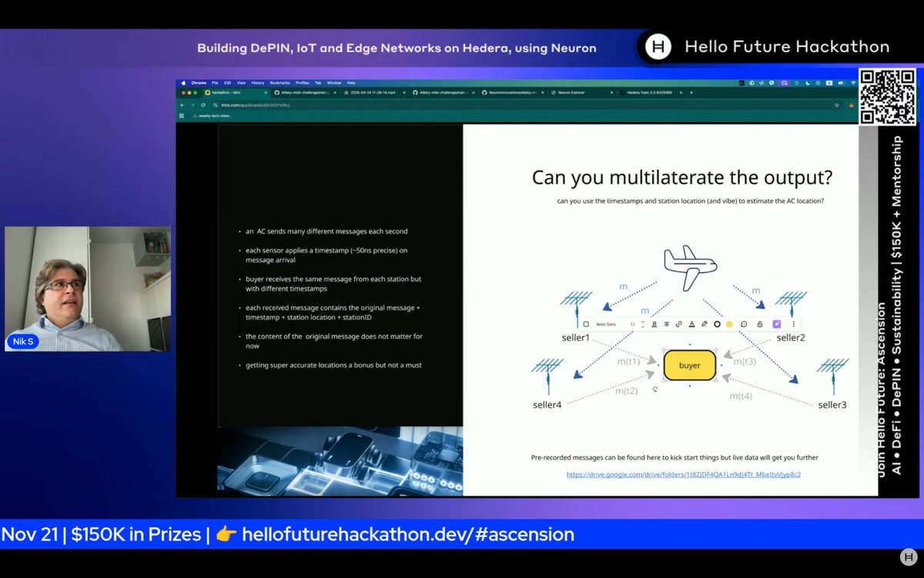This screenshot has width=924, height=578.
Task: Add a comment with the speech bubble icon
Action: 744,324
